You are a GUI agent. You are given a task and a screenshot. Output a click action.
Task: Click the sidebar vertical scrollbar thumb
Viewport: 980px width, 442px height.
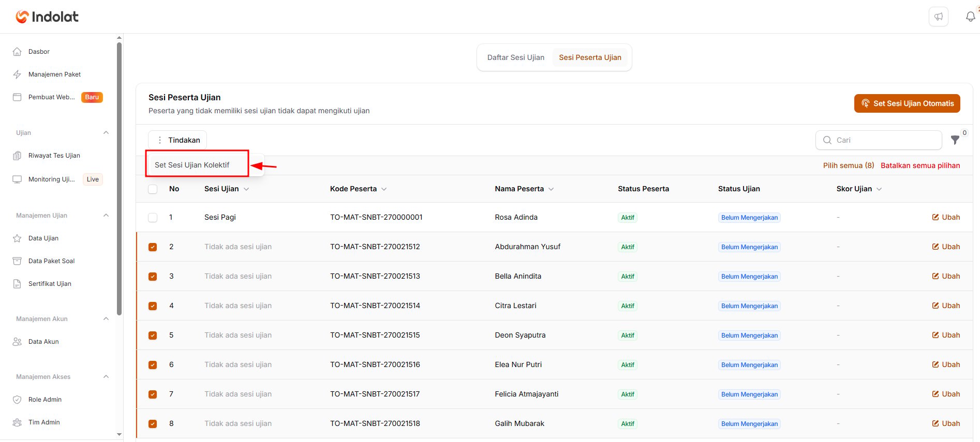120,178
